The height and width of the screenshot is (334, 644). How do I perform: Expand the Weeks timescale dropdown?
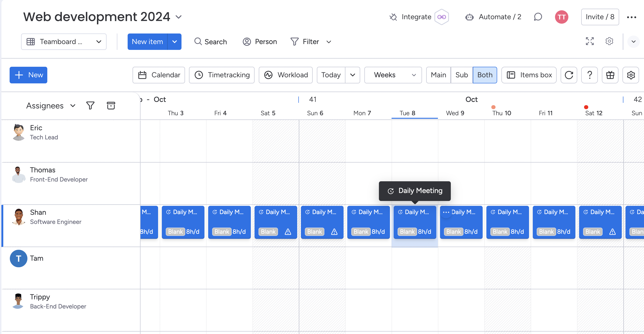coord(393,75)
